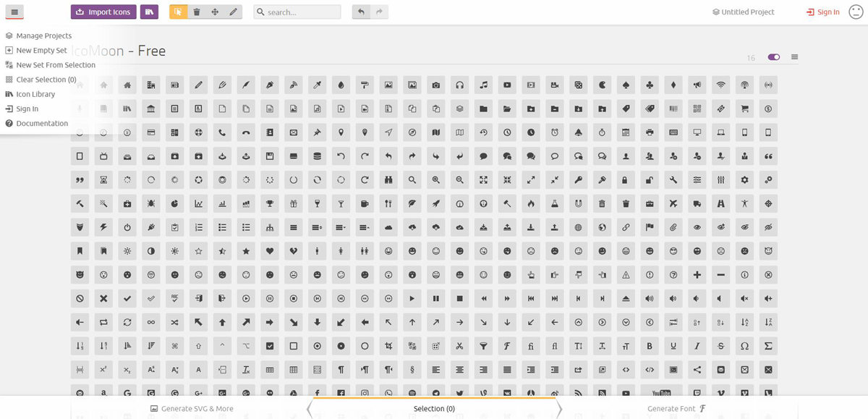Viewport: 868px width, 419px height.
Task: Choose the scissors icon
Action: coord(459,346)
